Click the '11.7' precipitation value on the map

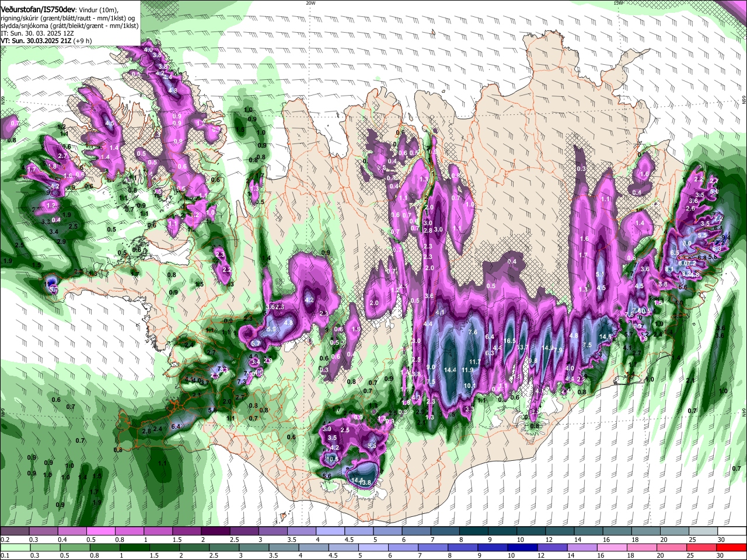(x=474, y=362)
